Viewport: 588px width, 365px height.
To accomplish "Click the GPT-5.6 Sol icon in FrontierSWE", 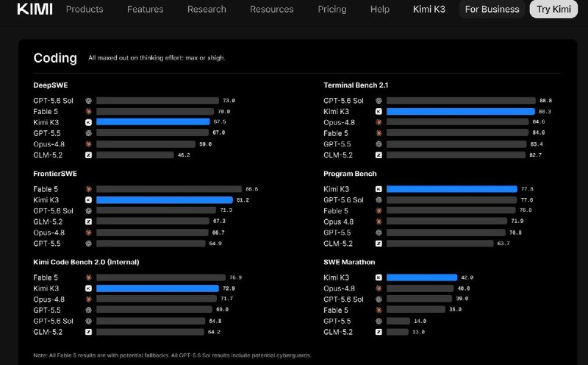I will tap(88, 211).
